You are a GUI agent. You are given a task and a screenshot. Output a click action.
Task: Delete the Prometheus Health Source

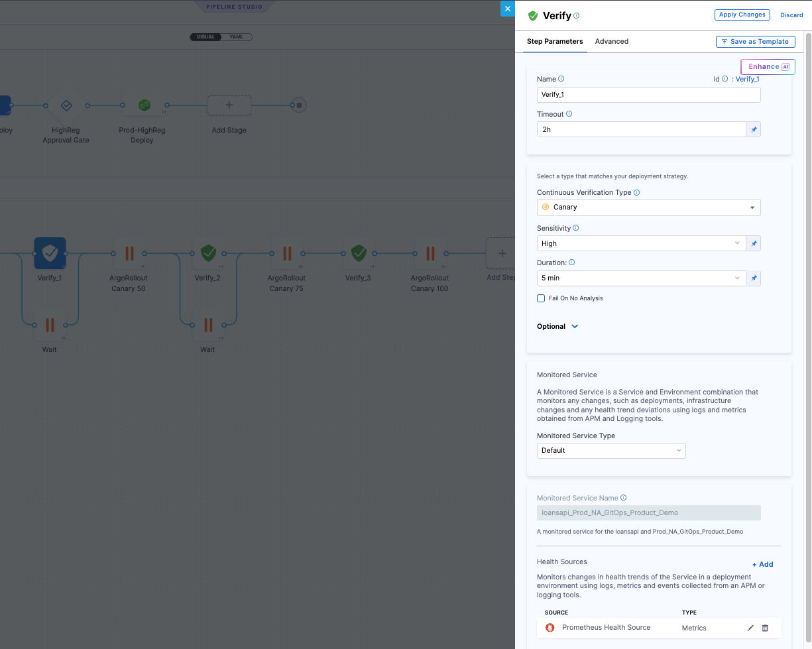click(765, 628)
